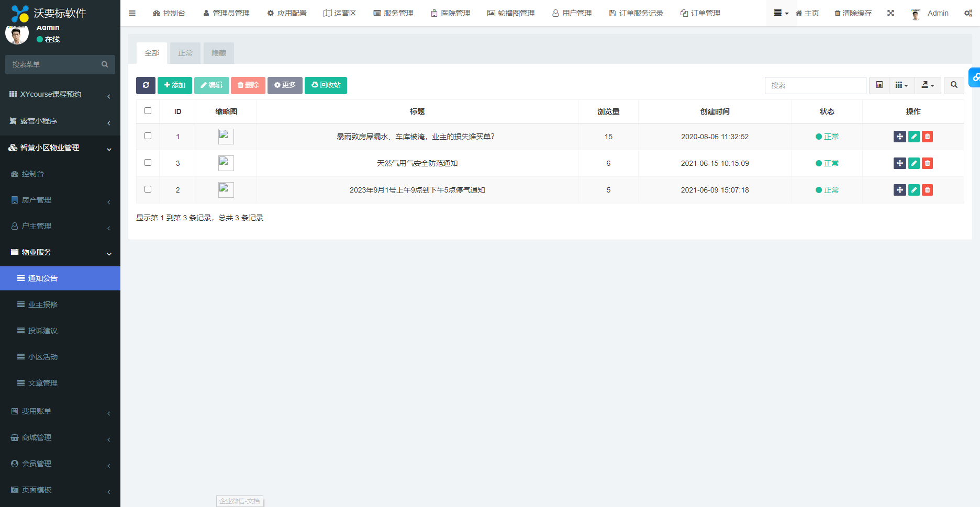Click the hamburger icon to collapse sidebar

(132, 13)
